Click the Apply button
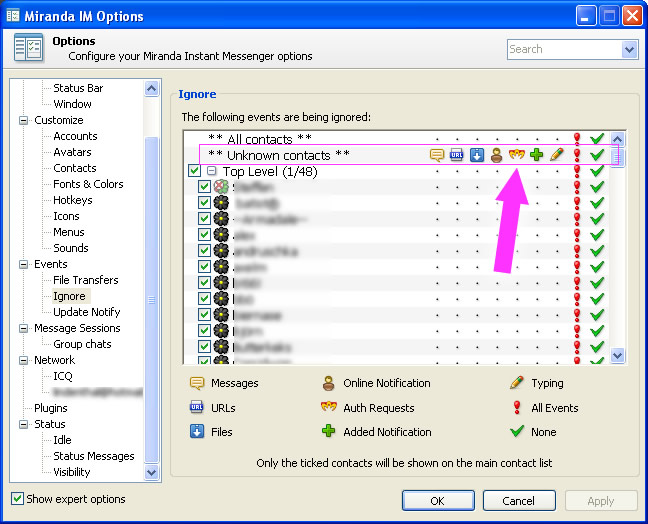This screenshot has height=524, width=648. pos(601,501)
